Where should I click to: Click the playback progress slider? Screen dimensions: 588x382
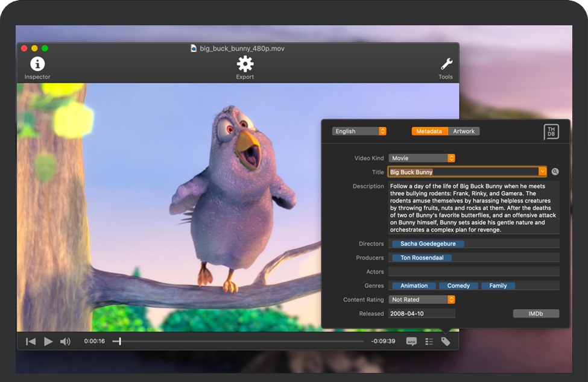(241, 342)
